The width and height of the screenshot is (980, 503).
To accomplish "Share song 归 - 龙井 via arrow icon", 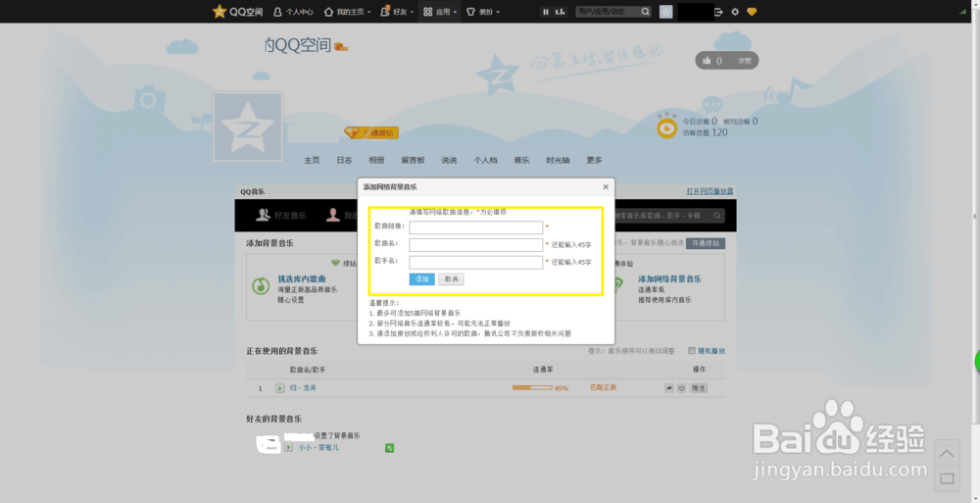I will [668, 388].
